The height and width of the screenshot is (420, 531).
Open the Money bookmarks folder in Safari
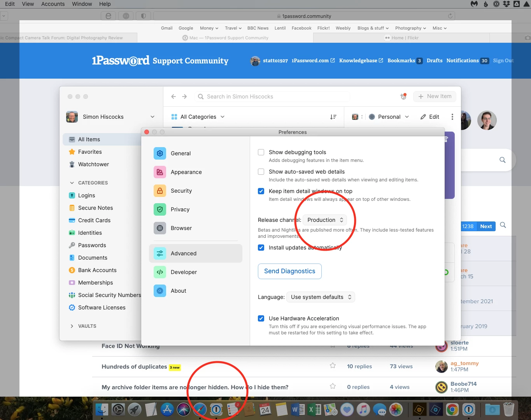[x=209, y=28]
